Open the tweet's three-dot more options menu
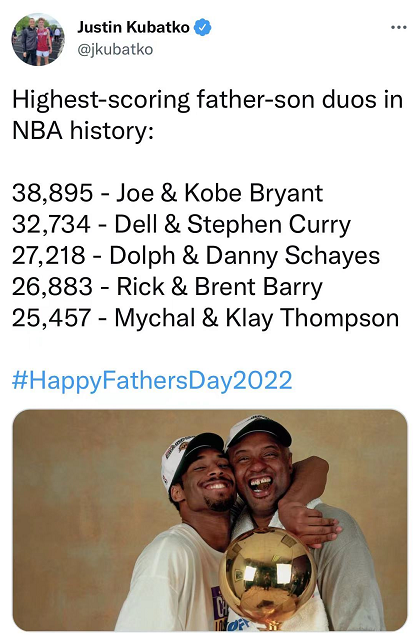413x636 pixels. click(x=398, y=28)
